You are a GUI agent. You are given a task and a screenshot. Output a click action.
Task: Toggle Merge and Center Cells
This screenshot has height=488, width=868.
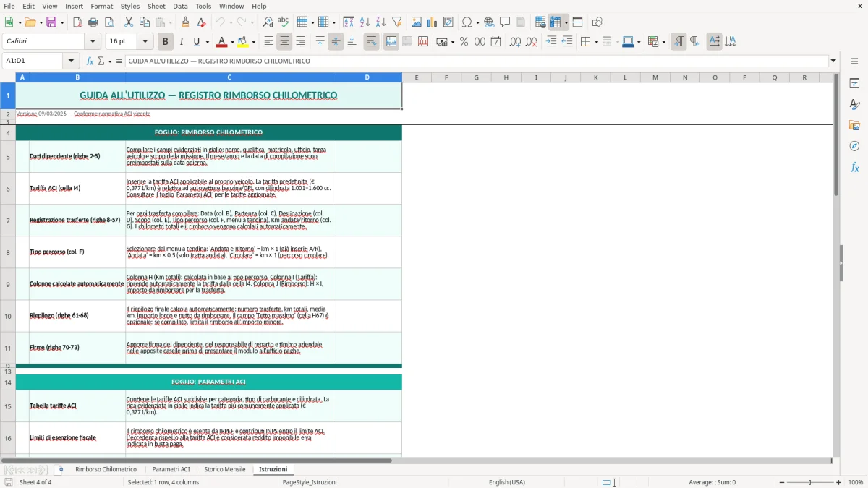pos(391,42)
